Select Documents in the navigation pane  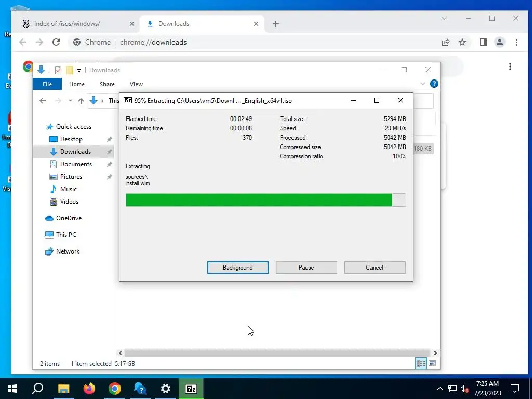76,164
